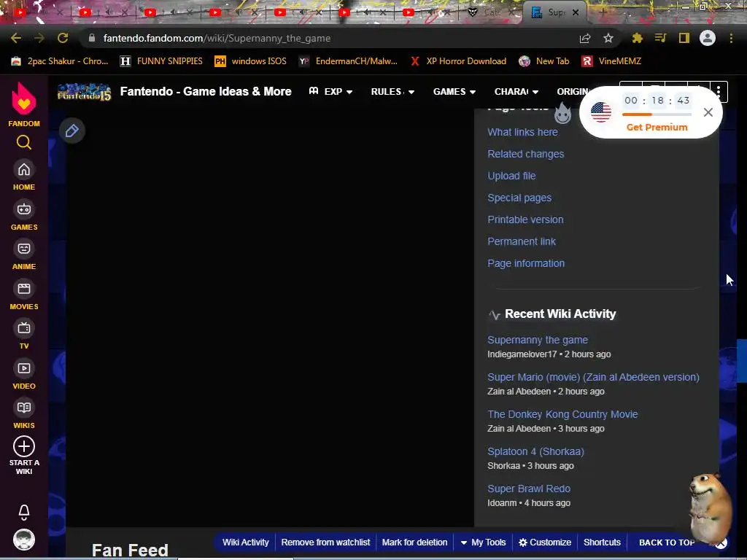This screenshot has height=560, width=747.
Task: Expand the GAMES navigation dropdown
Action: tap(454, 91)
